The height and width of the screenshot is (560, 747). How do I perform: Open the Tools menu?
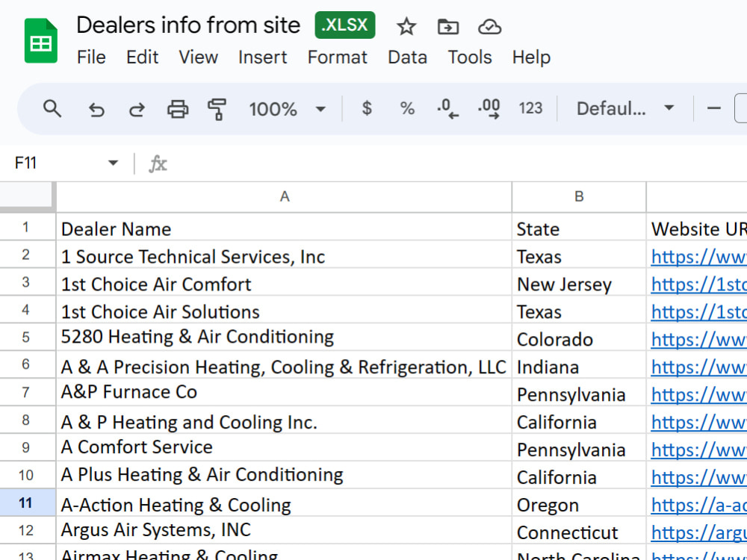(470, 57)
